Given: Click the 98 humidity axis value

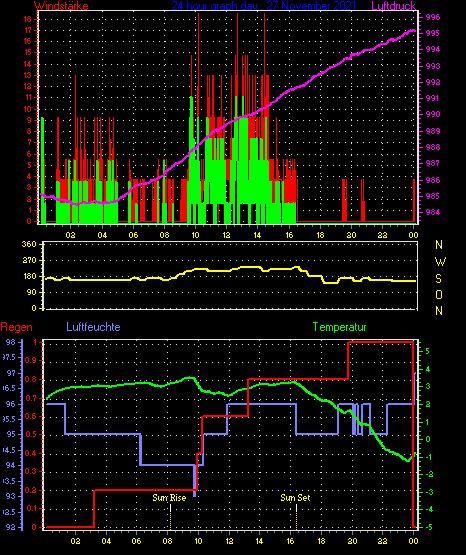Looking at the screenshot, I should (x=11, y=342).
